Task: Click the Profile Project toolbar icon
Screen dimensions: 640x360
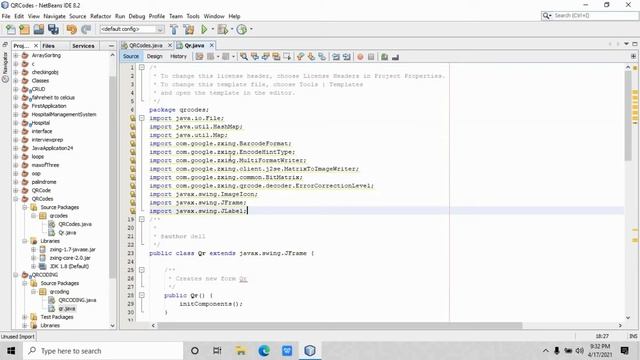Action: coord(242,29)
